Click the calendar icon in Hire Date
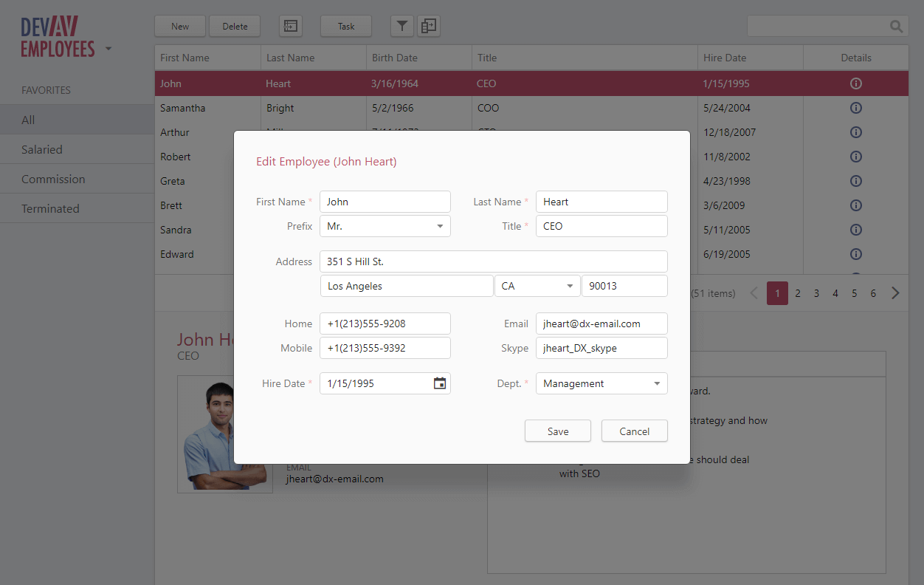924x585 pixels. pos(440,383)
